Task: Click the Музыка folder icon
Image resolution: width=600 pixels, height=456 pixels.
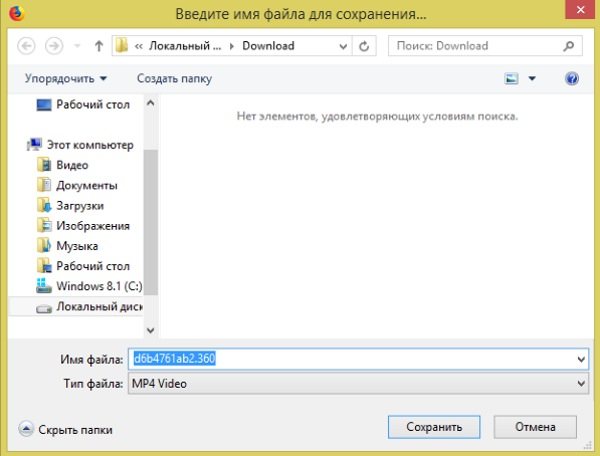Action: tap(44, 246)
